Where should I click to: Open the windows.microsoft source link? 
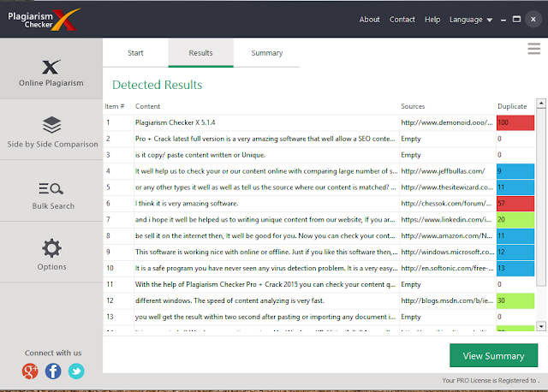447,252
